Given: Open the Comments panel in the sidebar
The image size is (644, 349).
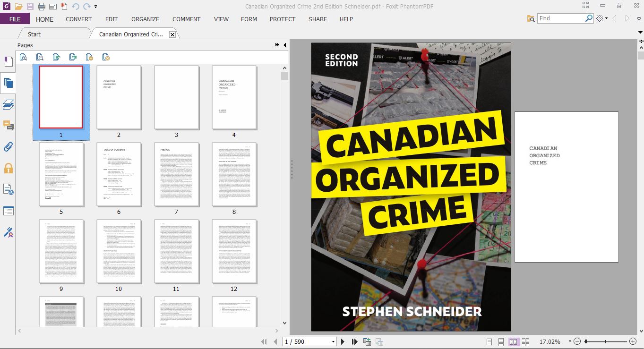Looking at the screenshot, I should click(x=8, y=125).
